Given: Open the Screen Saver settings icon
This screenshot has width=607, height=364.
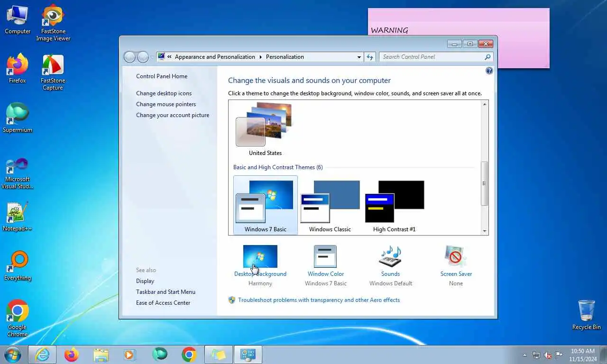Looking at the screenshot, I should point(456,257).
